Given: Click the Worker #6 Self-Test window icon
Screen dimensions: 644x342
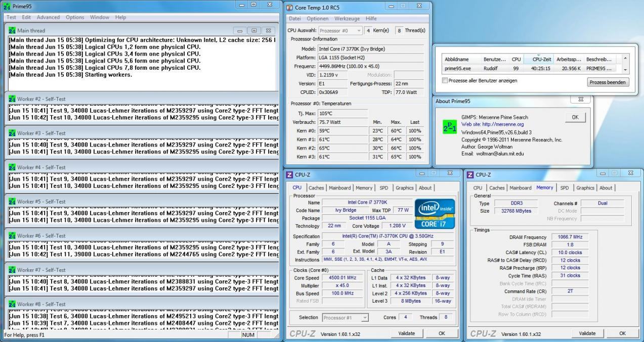Looking at the screenshot, I should 13,236.
